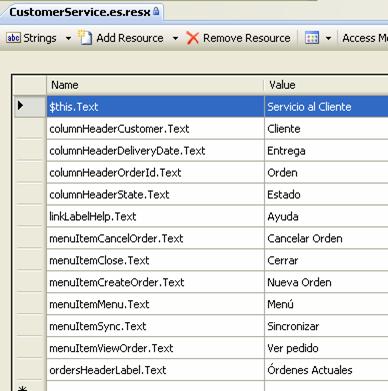Click the new row asterisk marker
Viewport: 388px width, 391px height.
(x=23, y=388)
